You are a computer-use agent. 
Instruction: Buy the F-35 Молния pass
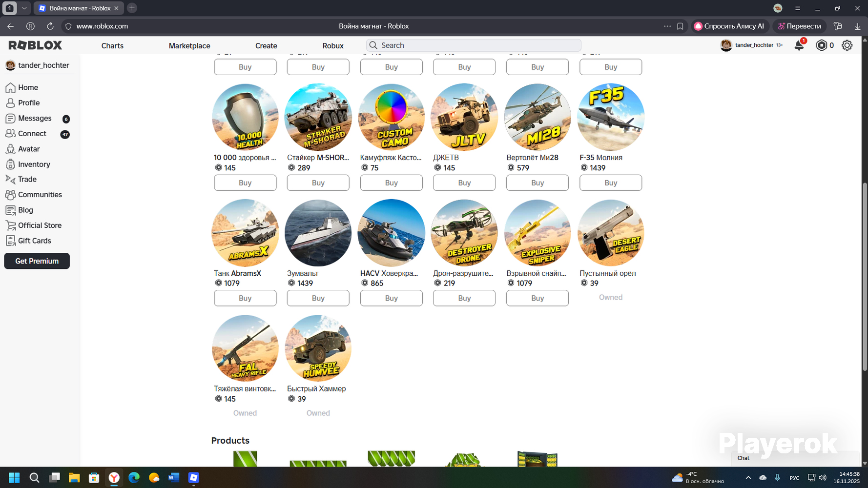tap(611, 183)
